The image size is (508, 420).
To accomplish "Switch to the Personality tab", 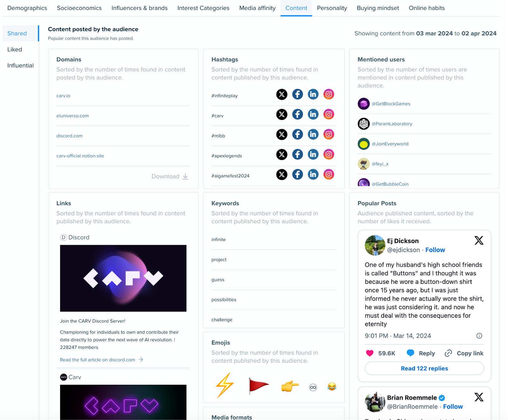I will click(332, 8).
